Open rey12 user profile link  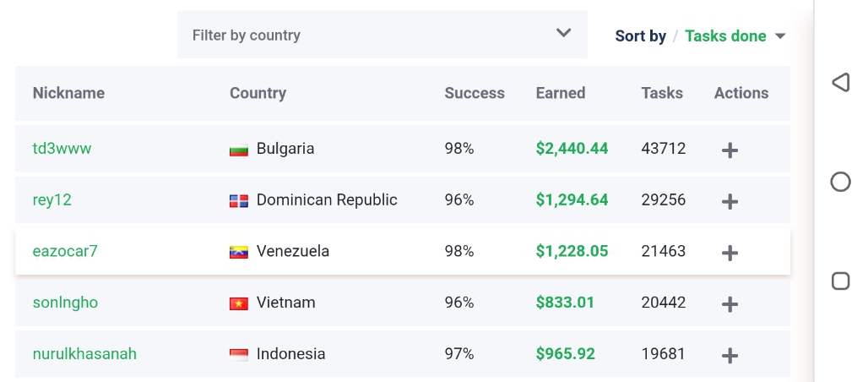click(x=52, y=200)
